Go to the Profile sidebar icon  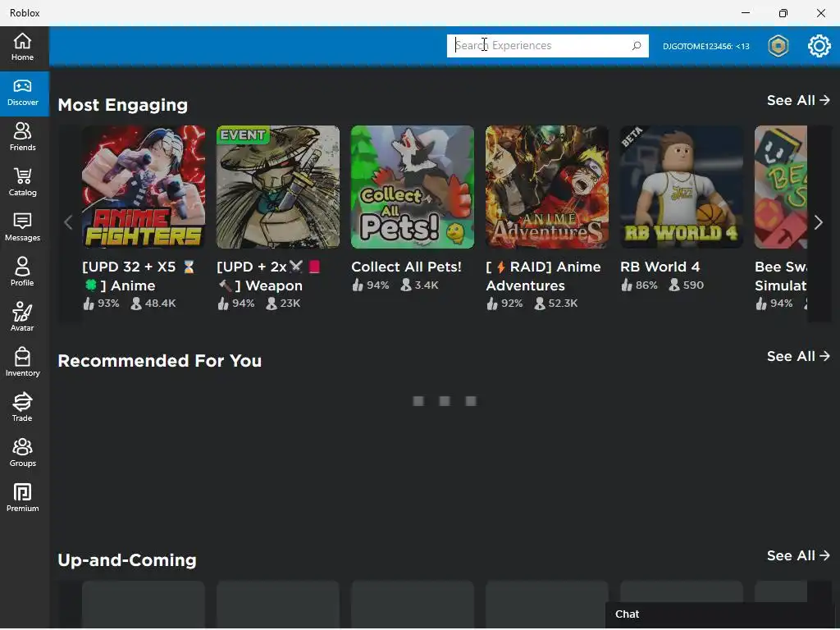22,266
